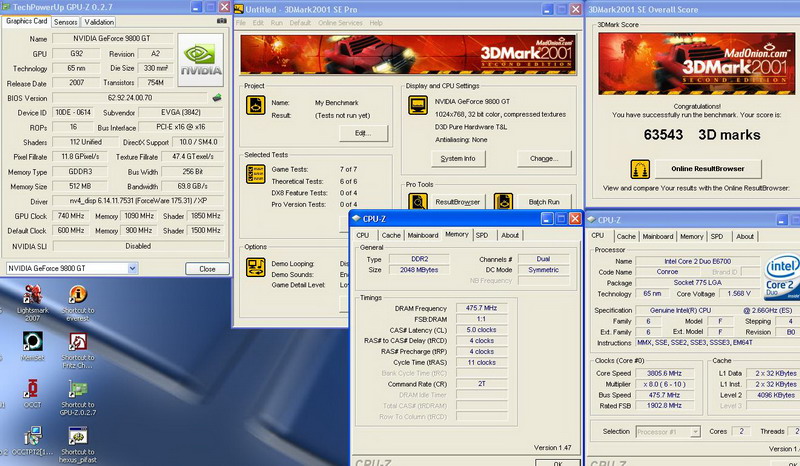Click the Intel Core 2 Duo logo
Viewport: 800px width, 466px height.
coord(782,278)
